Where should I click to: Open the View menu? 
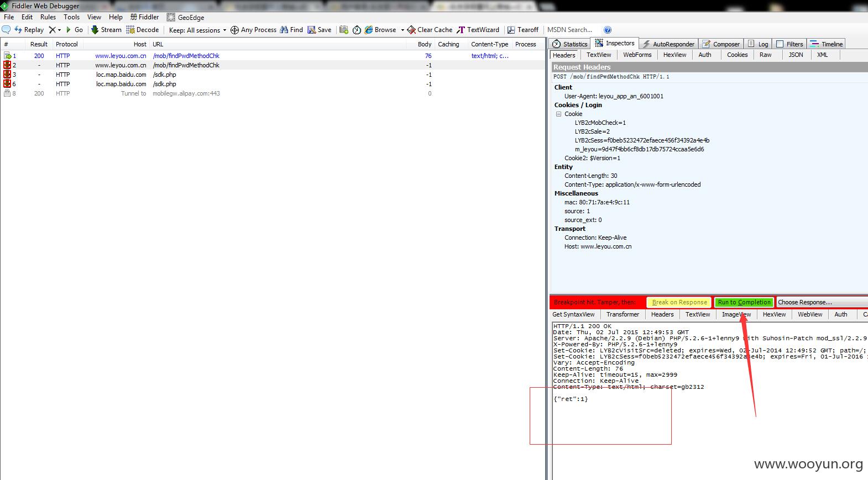(94, 17)
